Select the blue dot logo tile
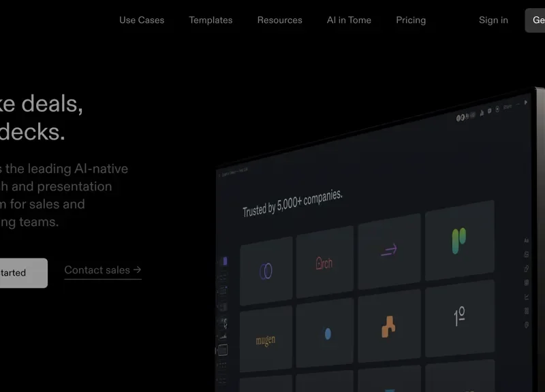This screenshot has height=392, width=545. tap(327, 333)
